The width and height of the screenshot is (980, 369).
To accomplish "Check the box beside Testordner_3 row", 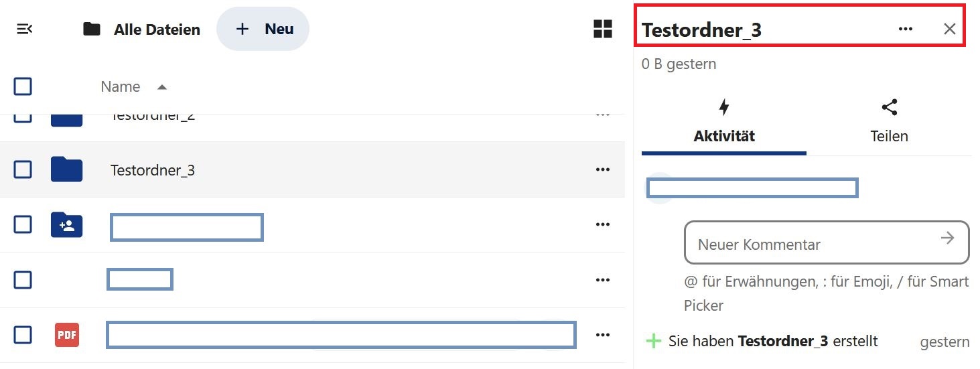I will click(23, 169).
